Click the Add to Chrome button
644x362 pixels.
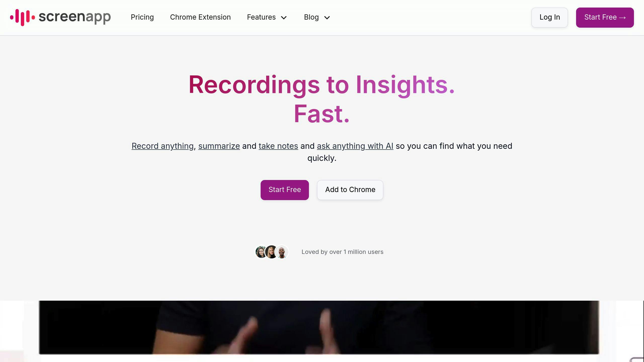click(x=350, y=190)
